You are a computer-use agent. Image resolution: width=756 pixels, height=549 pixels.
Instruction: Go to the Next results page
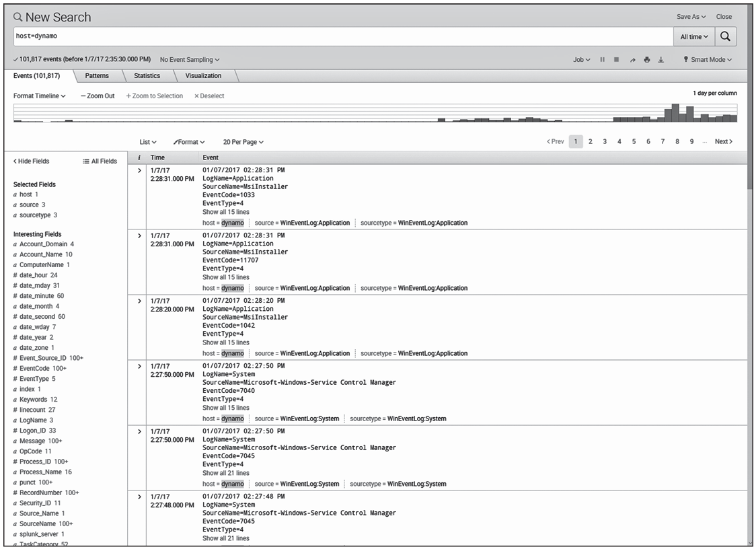tap(723, 142)
